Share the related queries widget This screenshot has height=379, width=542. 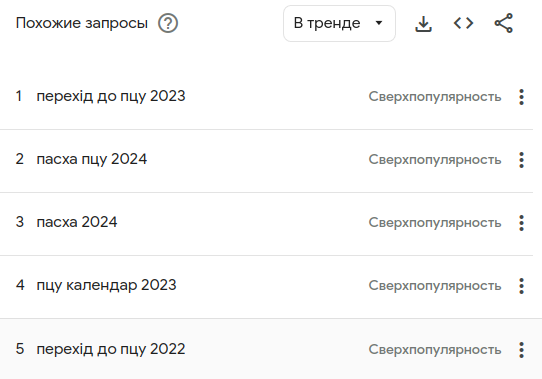coord(504,24)
